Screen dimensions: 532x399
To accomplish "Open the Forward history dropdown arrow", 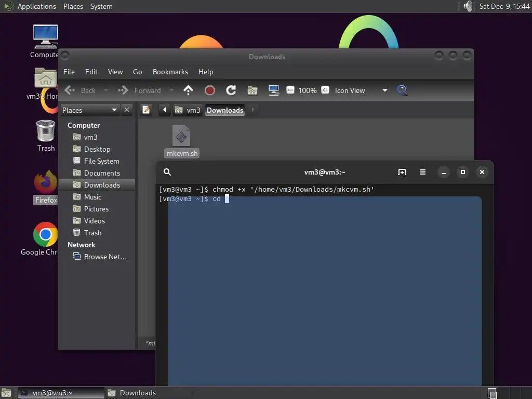I will 171,90.
